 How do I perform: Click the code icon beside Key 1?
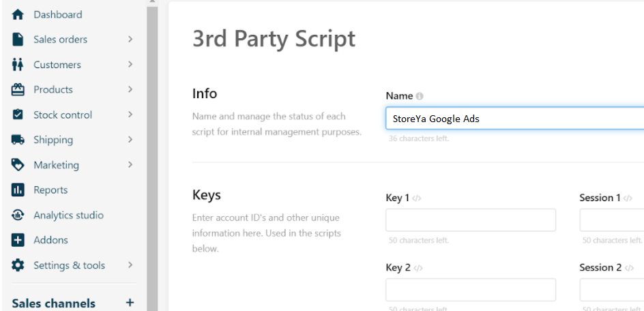click(417, 198)
